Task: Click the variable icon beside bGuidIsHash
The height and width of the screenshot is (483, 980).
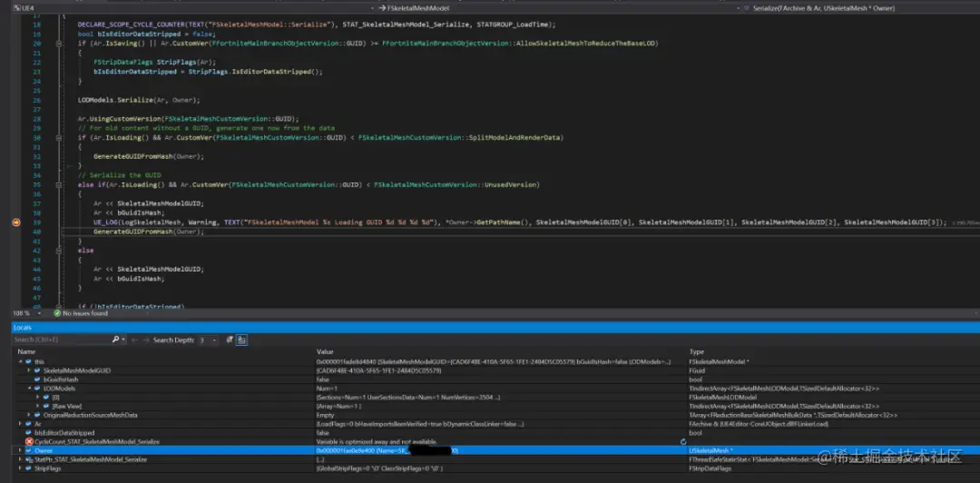Action: click(37, 379)
